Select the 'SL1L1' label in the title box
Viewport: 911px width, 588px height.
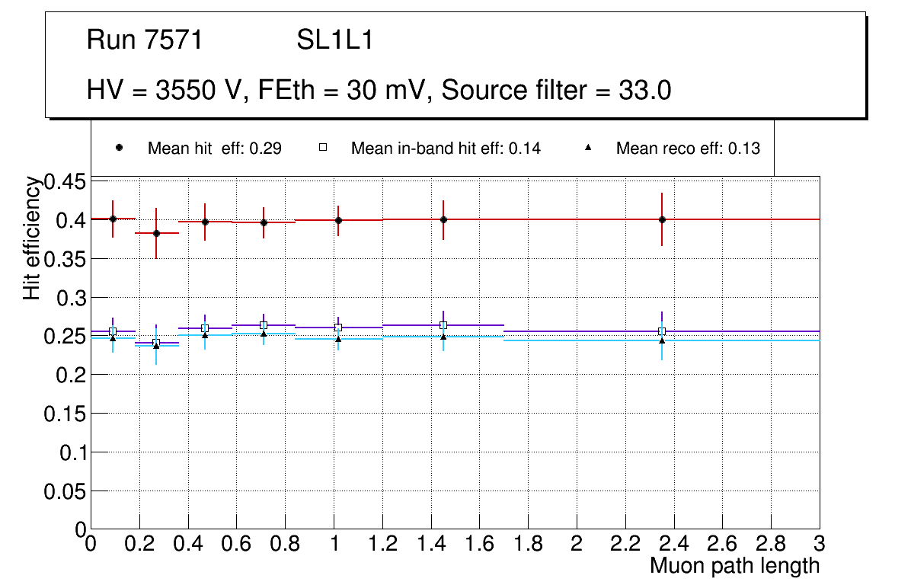[x=335, y=40]
